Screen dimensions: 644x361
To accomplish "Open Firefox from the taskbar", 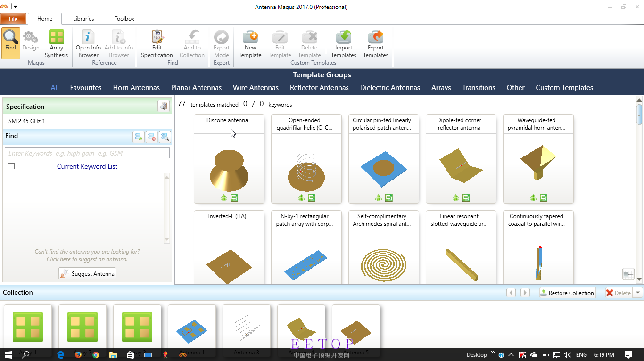I will point(78,354).
